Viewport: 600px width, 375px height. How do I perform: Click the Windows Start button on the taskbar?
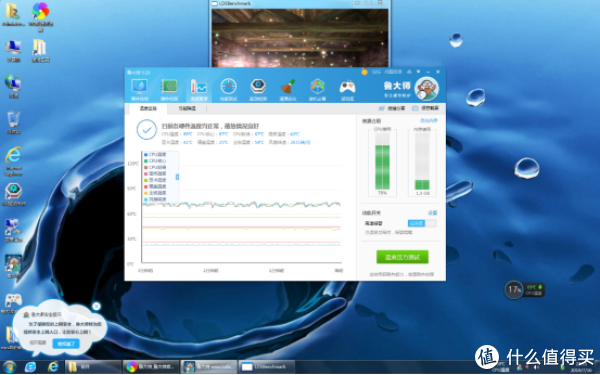pos(8,367)
